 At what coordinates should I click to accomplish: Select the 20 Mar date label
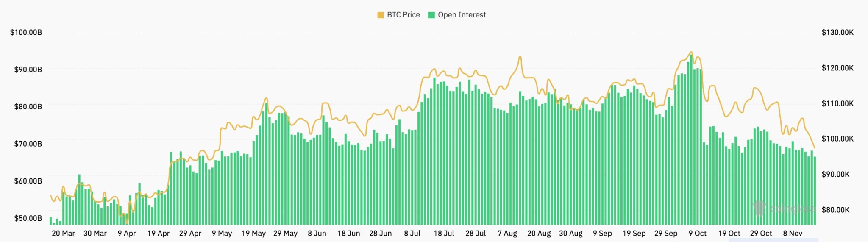[x=63, y=234]
